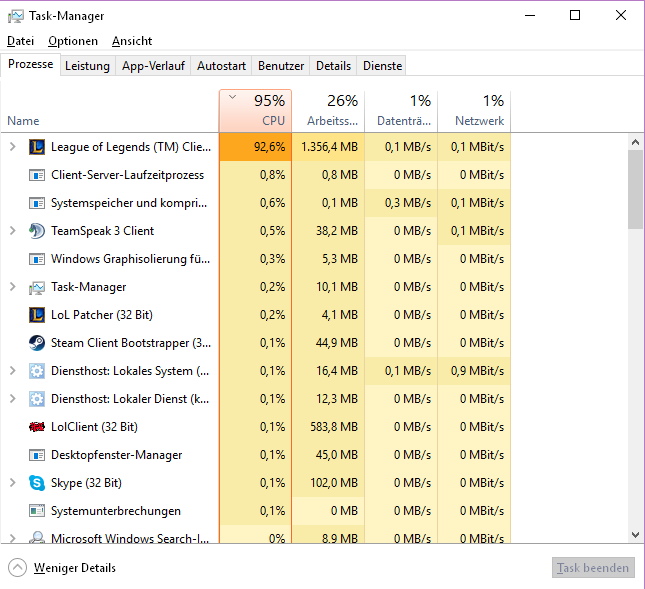
Task: Expand Microsoft Windows Search group
Action: point(13,538)
